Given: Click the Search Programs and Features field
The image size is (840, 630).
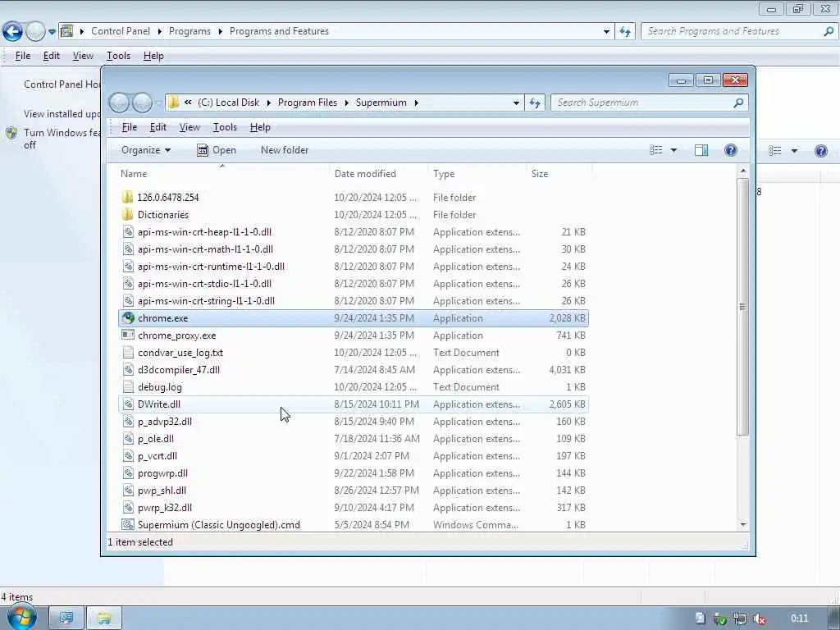Looking at the screenshot, I should point(732,31).
